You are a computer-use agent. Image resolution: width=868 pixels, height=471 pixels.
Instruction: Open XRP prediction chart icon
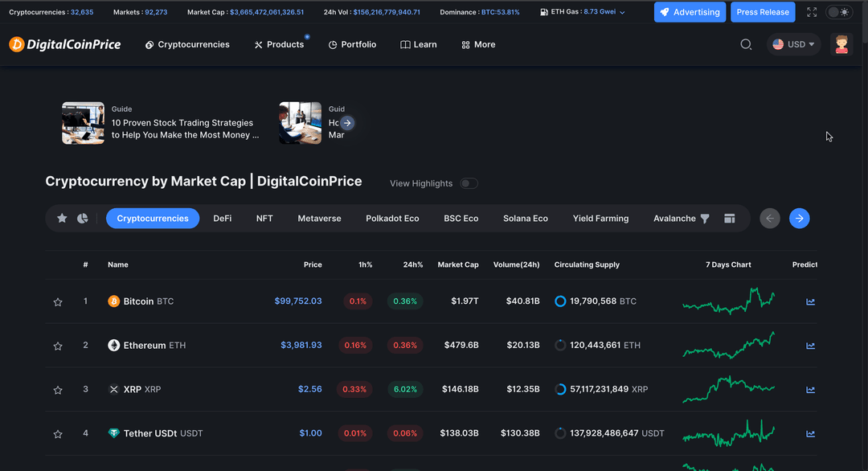pos(810,390)
